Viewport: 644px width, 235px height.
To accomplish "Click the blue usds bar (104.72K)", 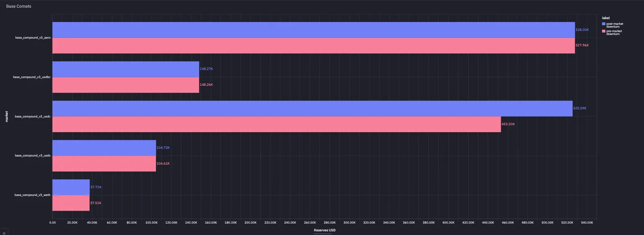I will click(x=104, y=148).
